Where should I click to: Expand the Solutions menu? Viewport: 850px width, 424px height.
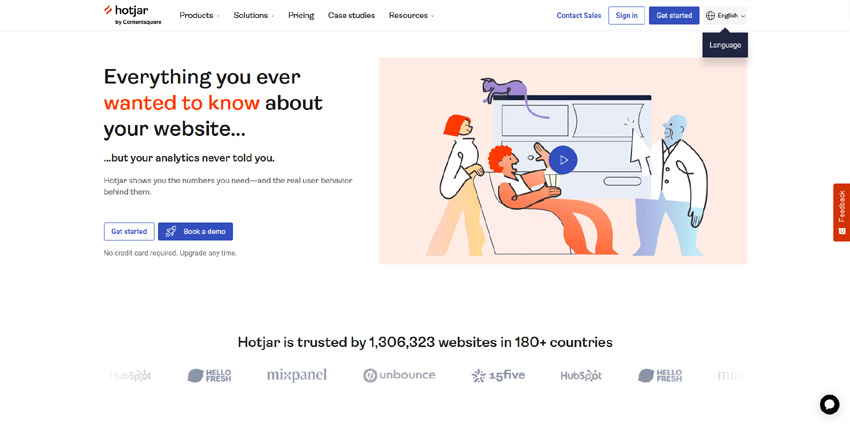pyautogui.click(x=254, y=16)
